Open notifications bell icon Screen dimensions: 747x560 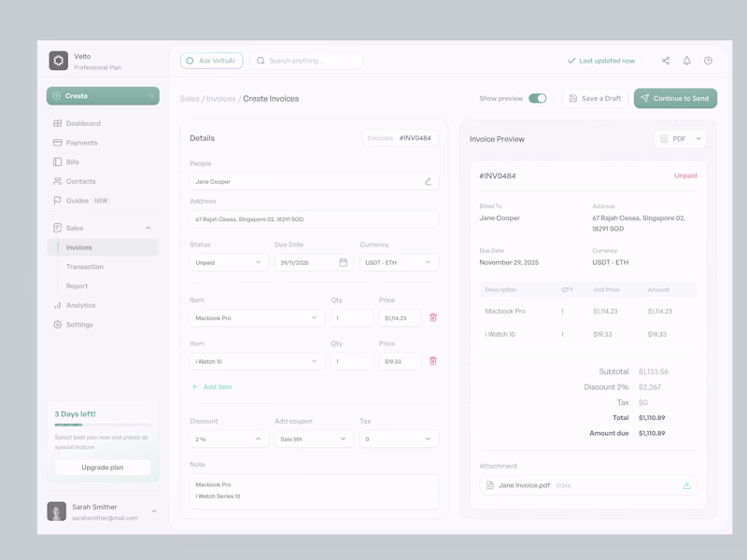pyautogui.click(x=686, y=61)
